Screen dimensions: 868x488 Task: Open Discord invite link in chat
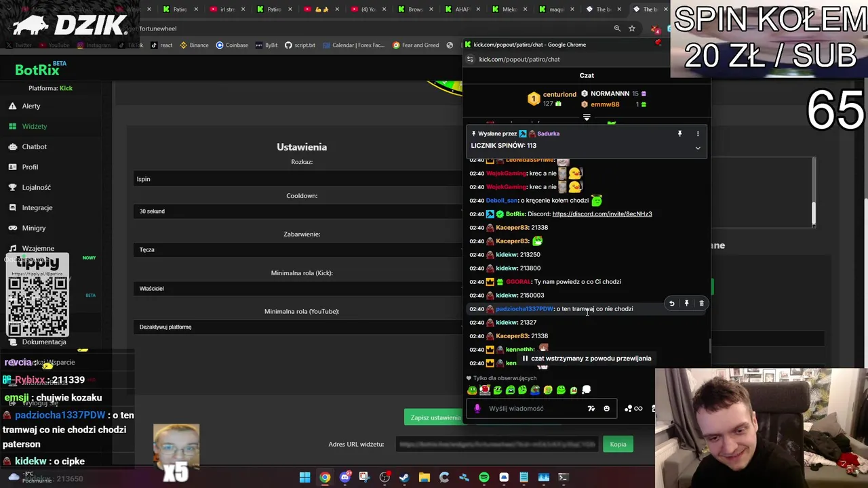[x=602, y=214]
